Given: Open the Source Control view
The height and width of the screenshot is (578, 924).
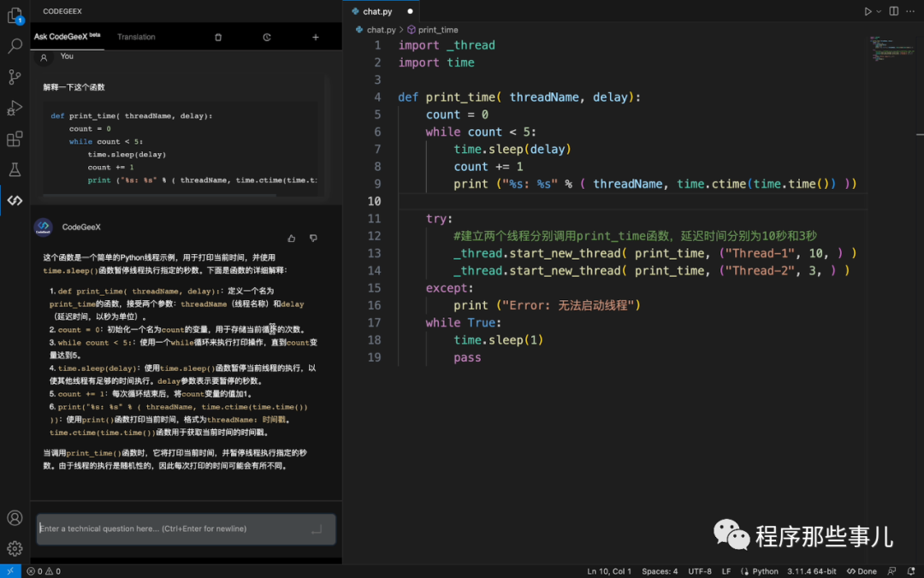Looking at the screenshot, I should [x=15, y=76].
